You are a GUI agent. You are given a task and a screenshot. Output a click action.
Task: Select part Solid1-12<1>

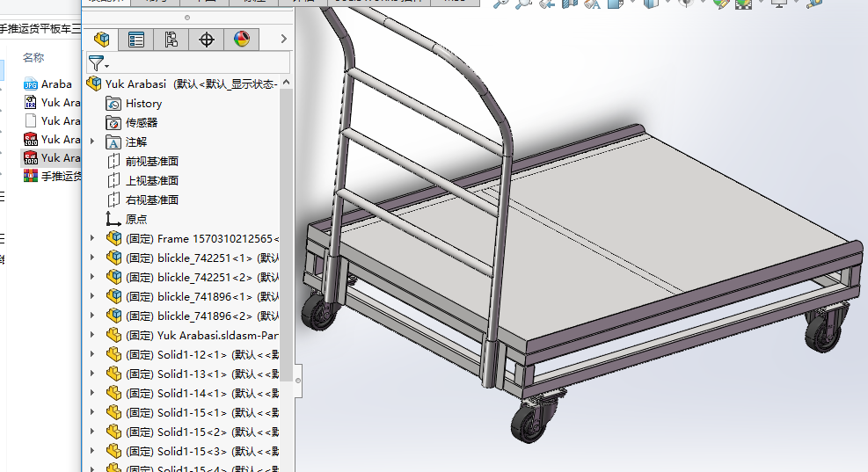point(192,355)
